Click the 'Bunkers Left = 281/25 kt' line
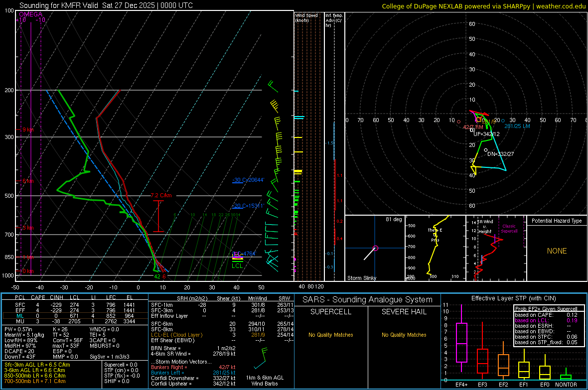 [193, 373]
